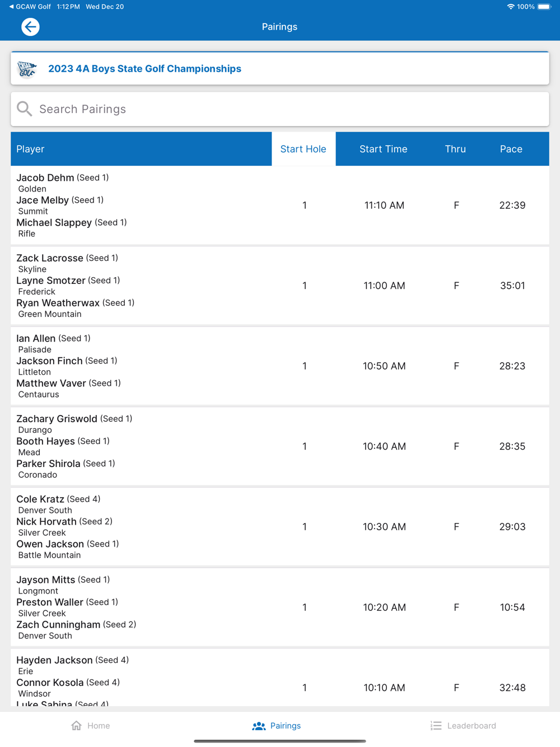Tap the Home house icon
The image size is (560, 747).
(76, 726)
